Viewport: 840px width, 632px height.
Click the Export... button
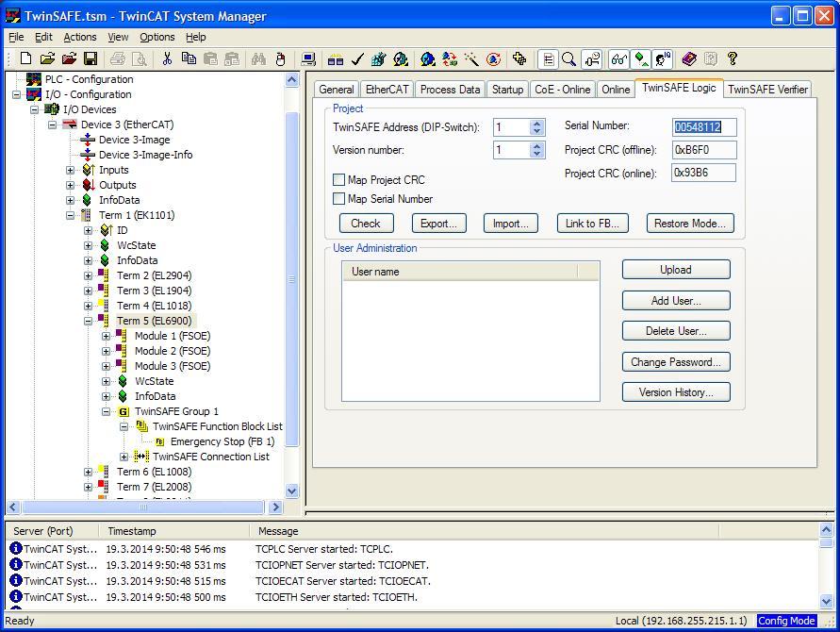438,224
